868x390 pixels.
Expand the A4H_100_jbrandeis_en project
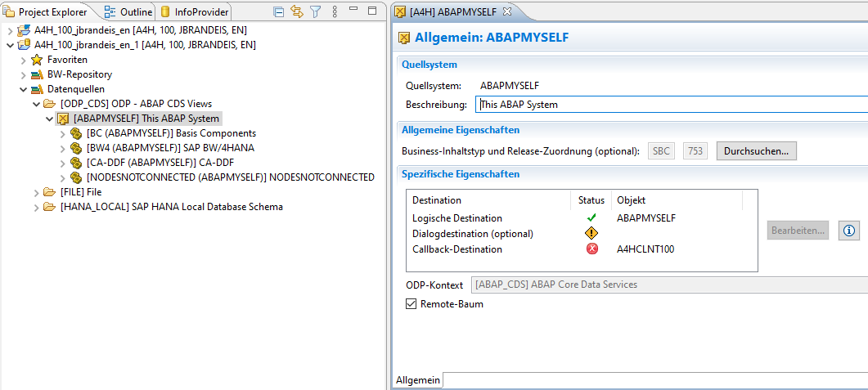(10, 30)
